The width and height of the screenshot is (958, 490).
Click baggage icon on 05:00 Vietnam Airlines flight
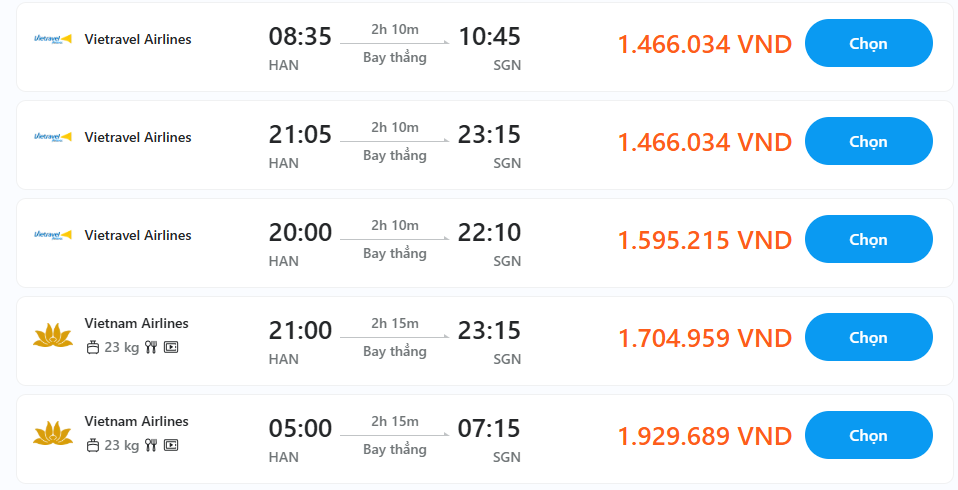tap(93, 445)
